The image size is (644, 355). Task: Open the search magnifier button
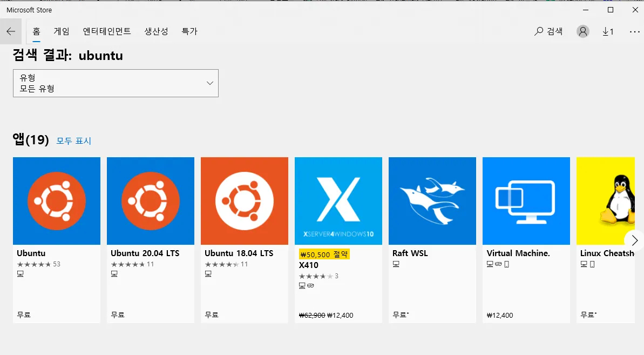pyautogui.click(x=548, y=31)
